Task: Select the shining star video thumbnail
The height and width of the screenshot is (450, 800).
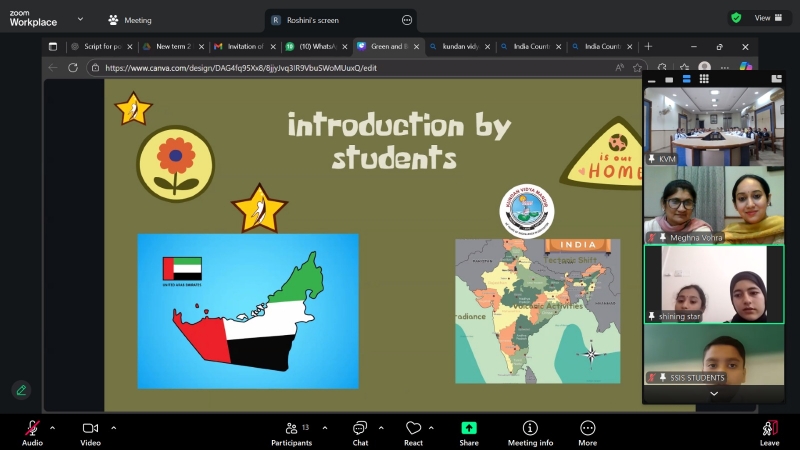Action: click(x=713, y=284)
